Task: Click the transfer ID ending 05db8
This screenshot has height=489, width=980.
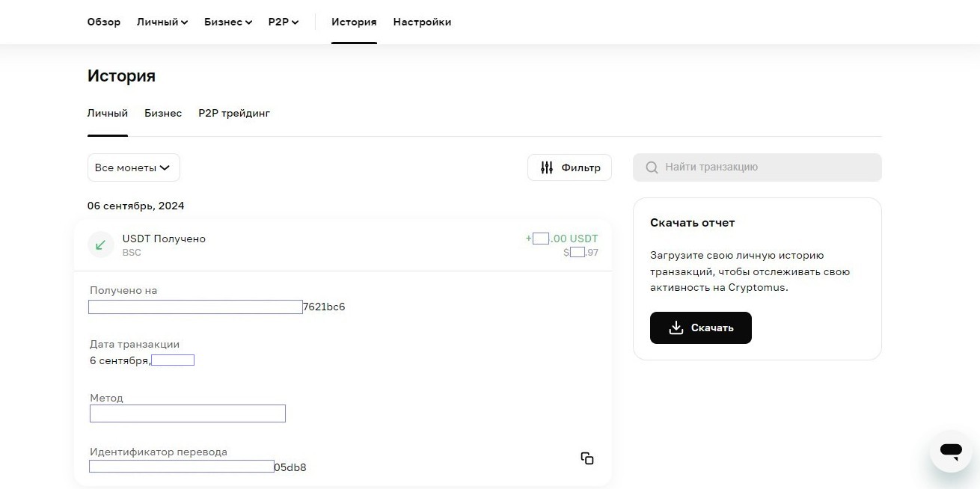Action: (x=197, y=467)
